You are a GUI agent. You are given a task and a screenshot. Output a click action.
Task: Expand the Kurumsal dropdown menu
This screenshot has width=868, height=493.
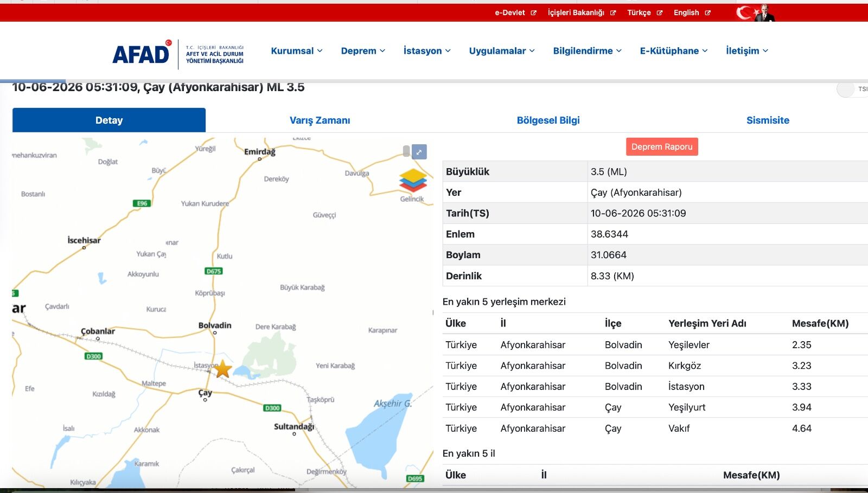point(297,51)
